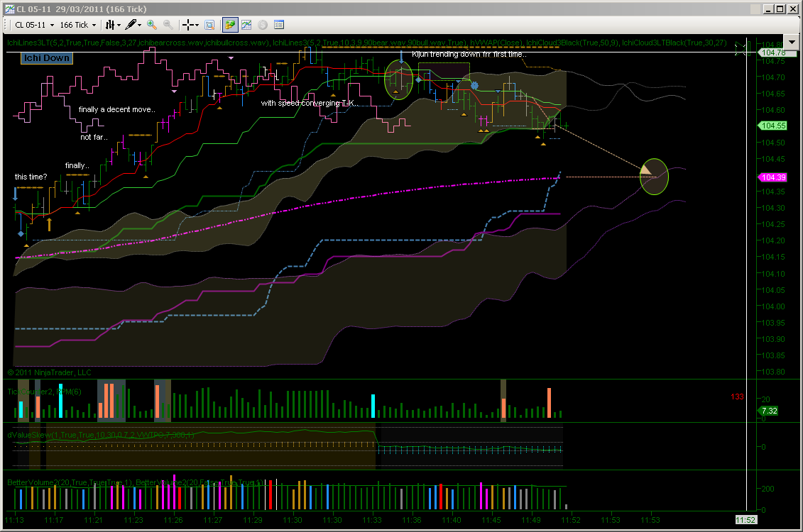Click the 11:52 time marker
The height and width of the screenshot is (532, 803).
coord(745,520)
